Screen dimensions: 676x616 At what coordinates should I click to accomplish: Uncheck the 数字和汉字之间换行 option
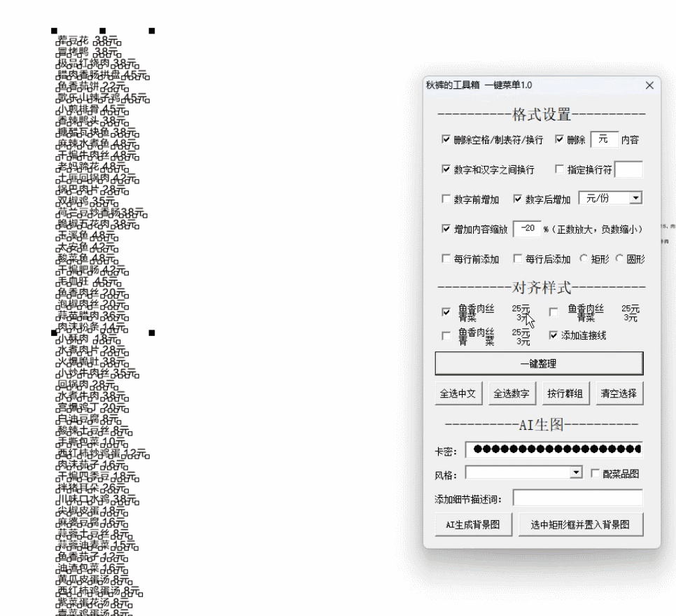[x=446, y=169]
